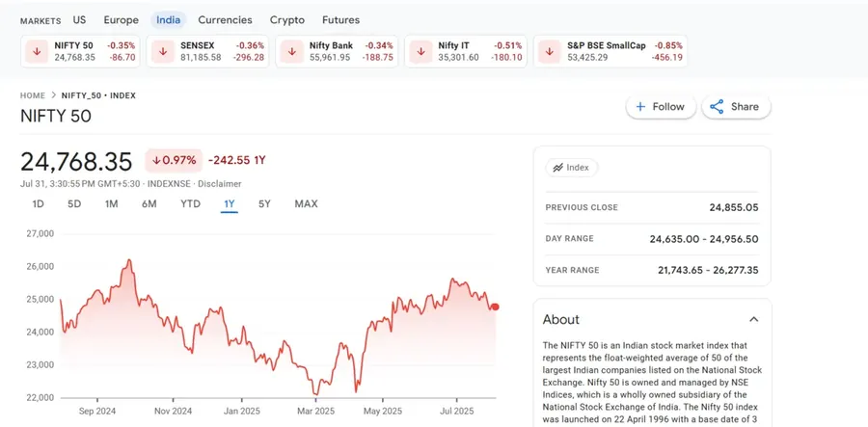This screenshot has width=868, height=427.
Task: Click the About description paragraph
Action: tap(653, 383)
